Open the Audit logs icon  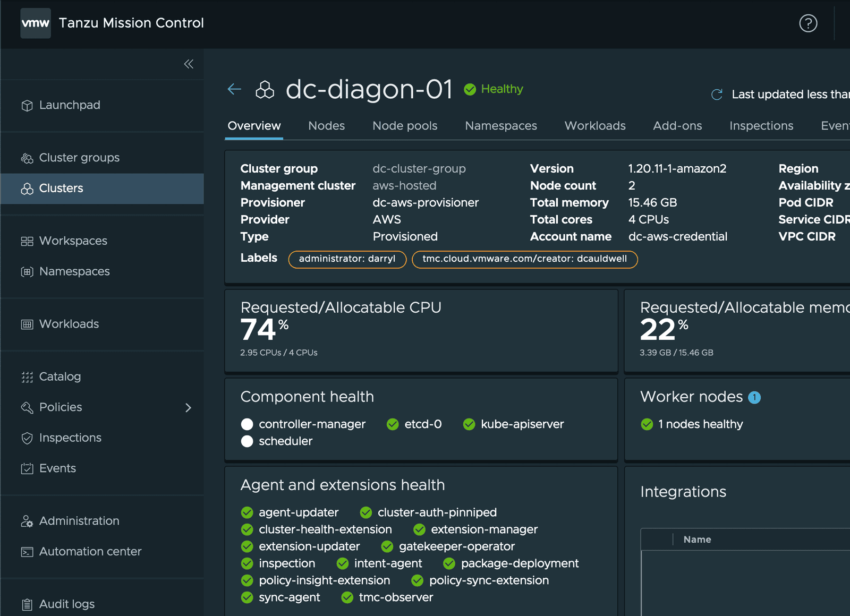tap(27, 604)
